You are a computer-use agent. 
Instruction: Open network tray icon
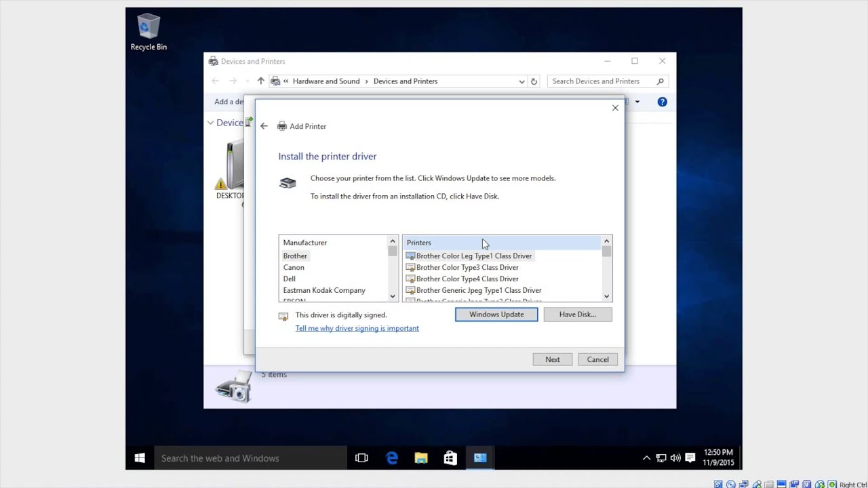point(661,458)
